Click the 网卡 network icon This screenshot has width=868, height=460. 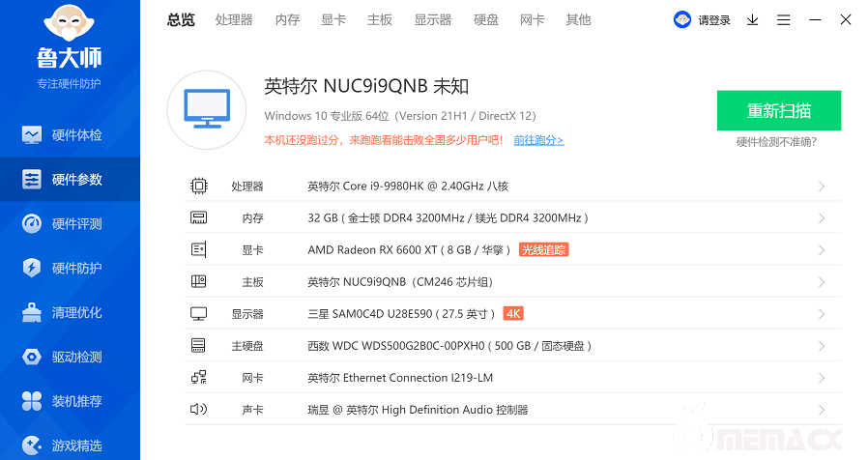[199, 378]
